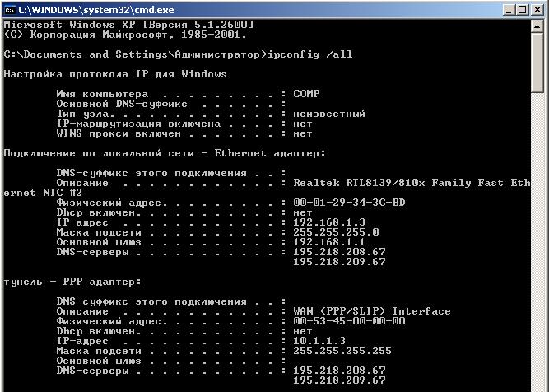Click the label "WINS-прокси включен"
Viewport: 549px width, 392px height.
(x=119, y=133)
